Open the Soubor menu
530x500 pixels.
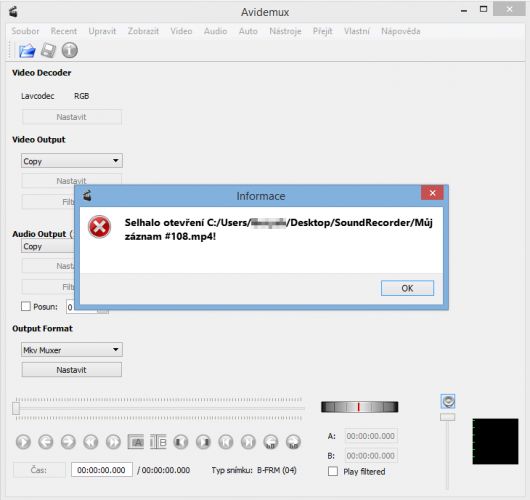(x=25, y=31)
